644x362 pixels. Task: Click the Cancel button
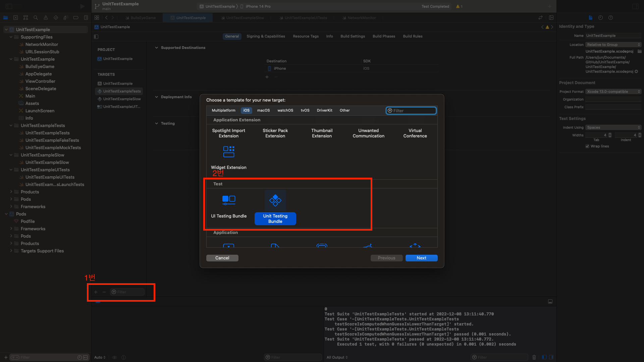coord(222,258)
